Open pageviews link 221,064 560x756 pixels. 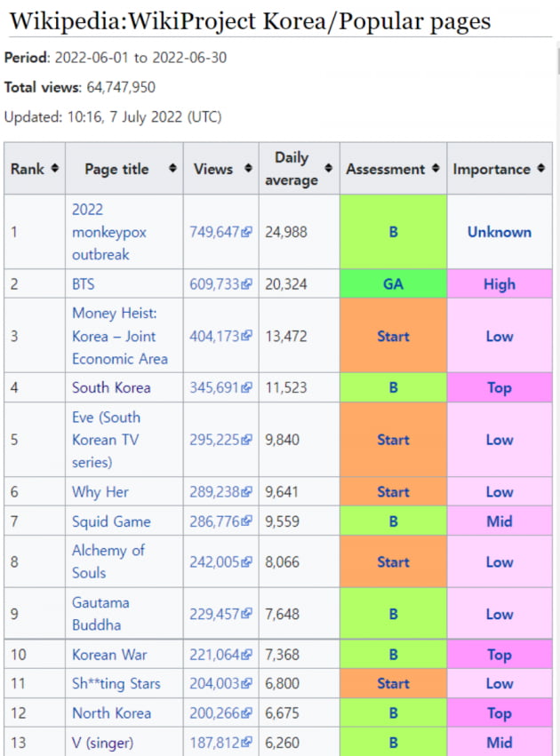click(214, 655)
